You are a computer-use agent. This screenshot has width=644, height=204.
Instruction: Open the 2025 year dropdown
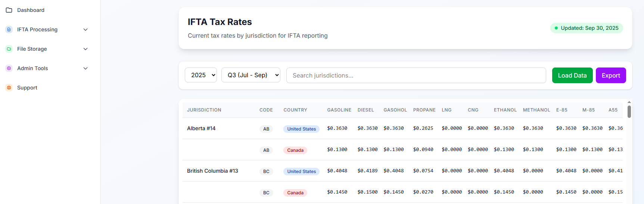pyautogui.click(x=201, y=75)
